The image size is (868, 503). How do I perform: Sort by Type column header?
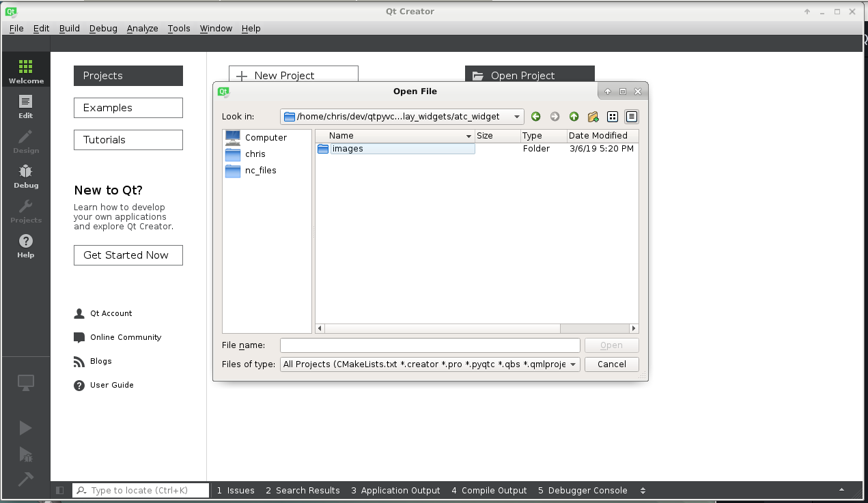544,136
